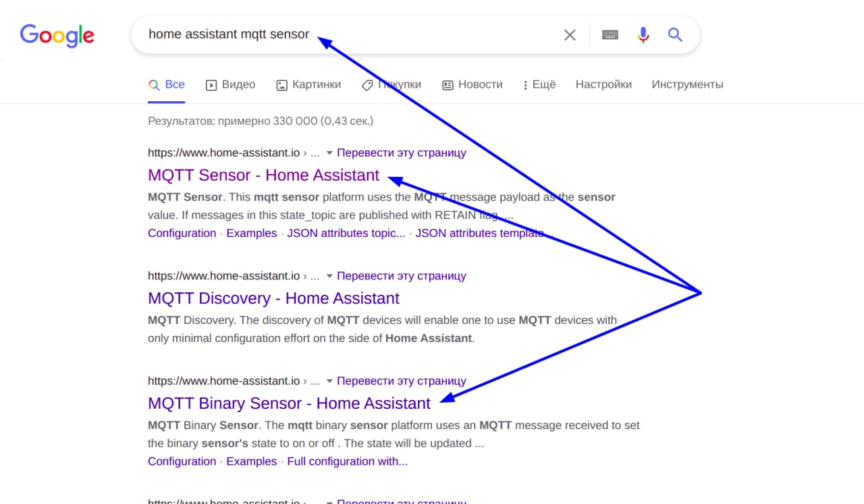Open the on-screen keyboard icon

point(610,34)
